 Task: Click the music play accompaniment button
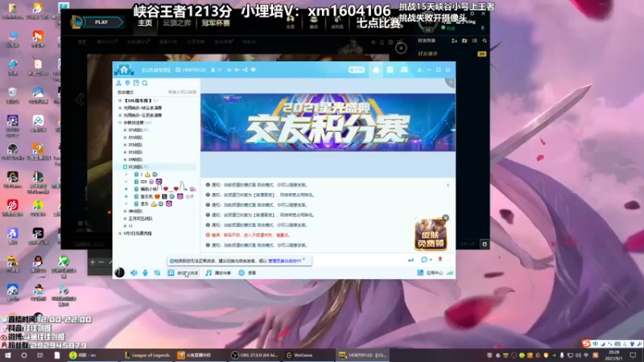(218, 273)
